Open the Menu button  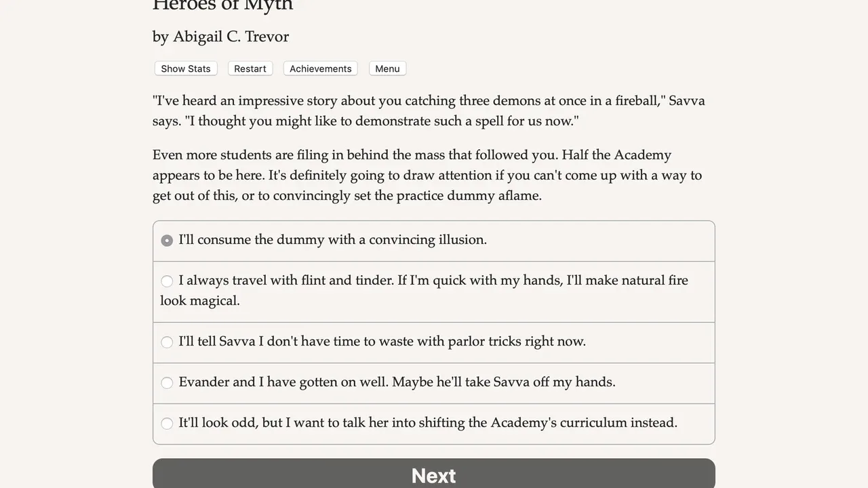(x=387, y=68)
